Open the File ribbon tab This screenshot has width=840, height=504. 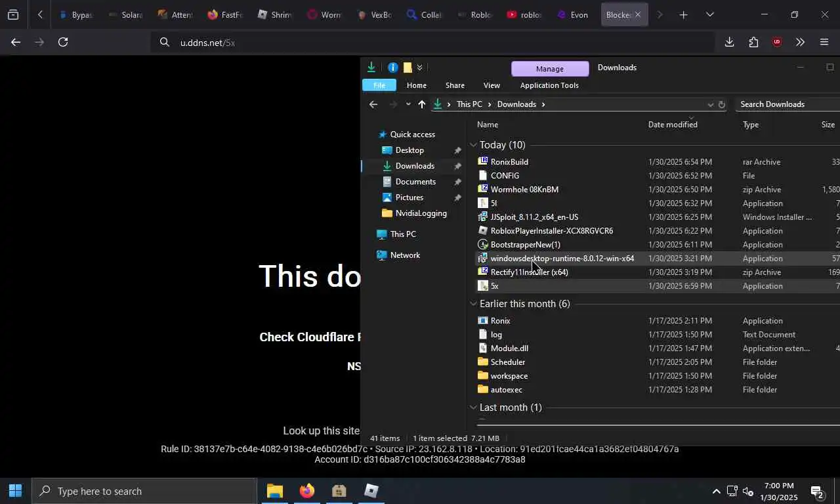pyautogui.click(x=379, y=85)
